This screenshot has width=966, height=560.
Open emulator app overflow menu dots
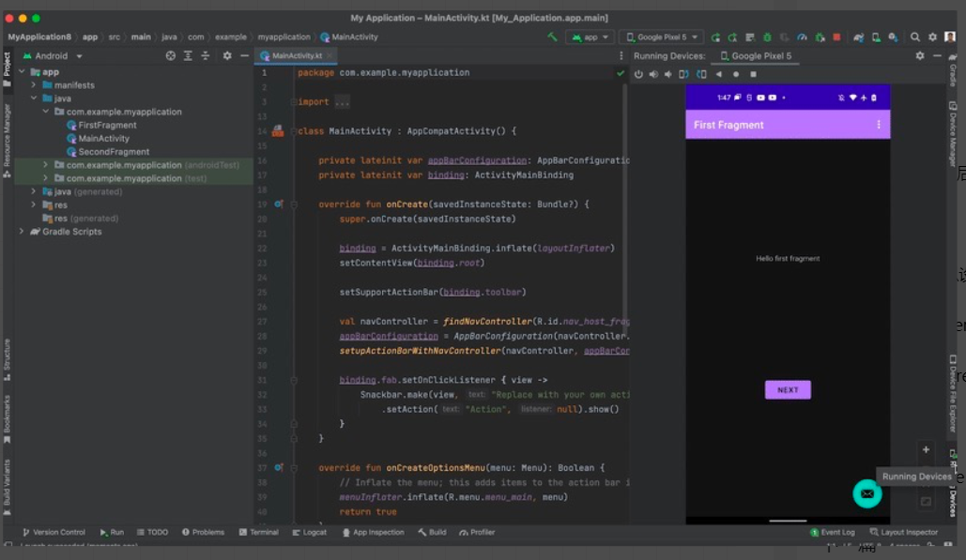pyautogui.click(x=879, y=125)
